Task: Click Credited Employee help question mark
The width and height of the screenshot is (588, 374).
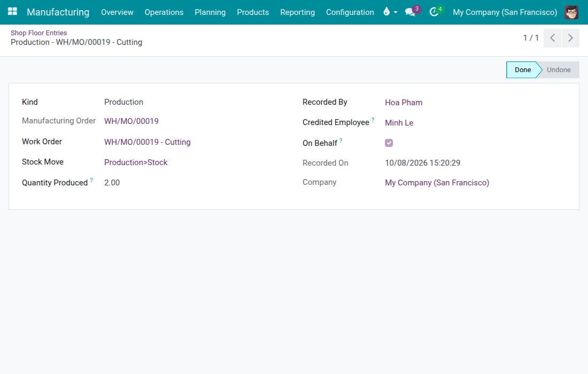Action: pos(373,120)
